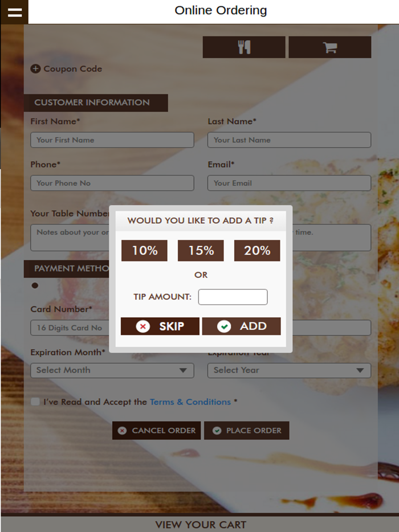The image size is (399, 532).
Task: Open the Select Month dropdown
Action: click(x=112, y=370)
